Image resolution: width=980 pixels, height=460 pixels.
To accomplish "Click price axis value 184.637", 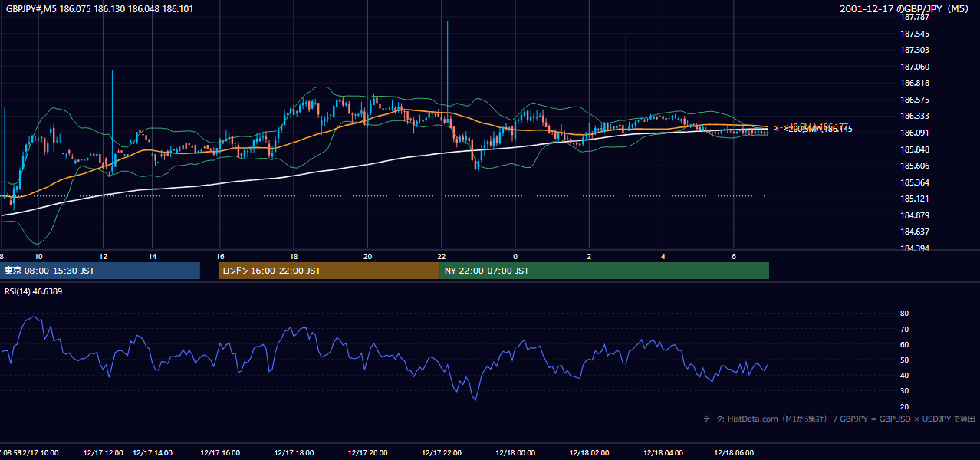I will tap(914, 232).
